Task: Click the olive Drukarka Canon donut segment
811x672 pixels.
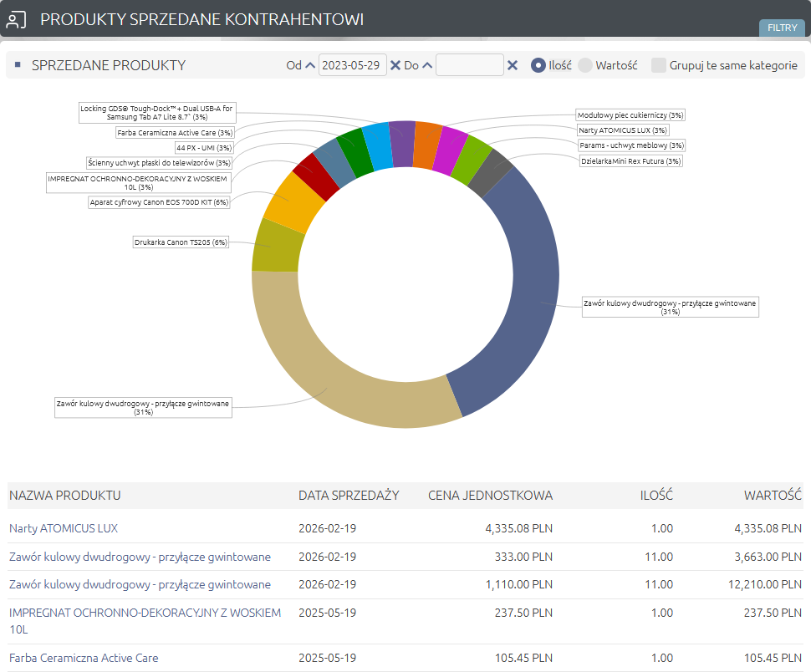Action: [x=277, y=247]
